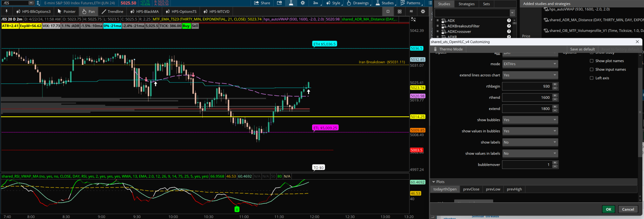Check the Show input names option
Image resolution: width=644 pixels, height=219 pixels.
592,70
